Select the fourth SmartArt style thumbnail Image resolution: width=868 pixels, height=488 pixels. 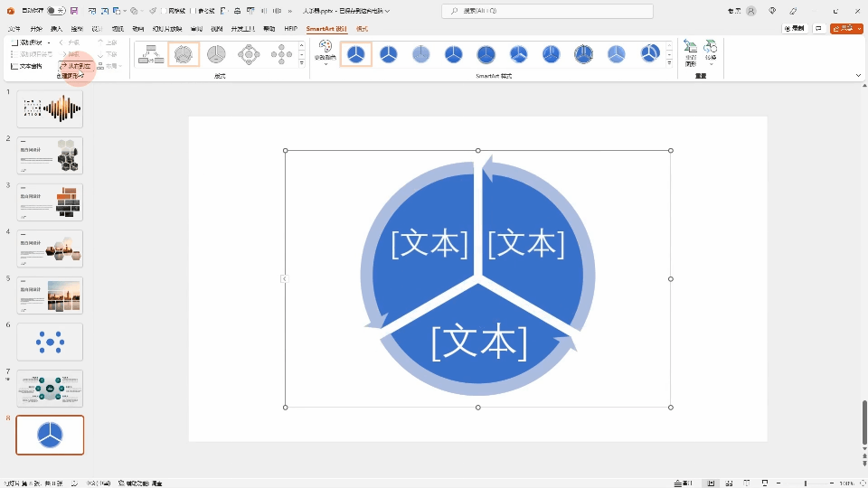click(453, 54)
